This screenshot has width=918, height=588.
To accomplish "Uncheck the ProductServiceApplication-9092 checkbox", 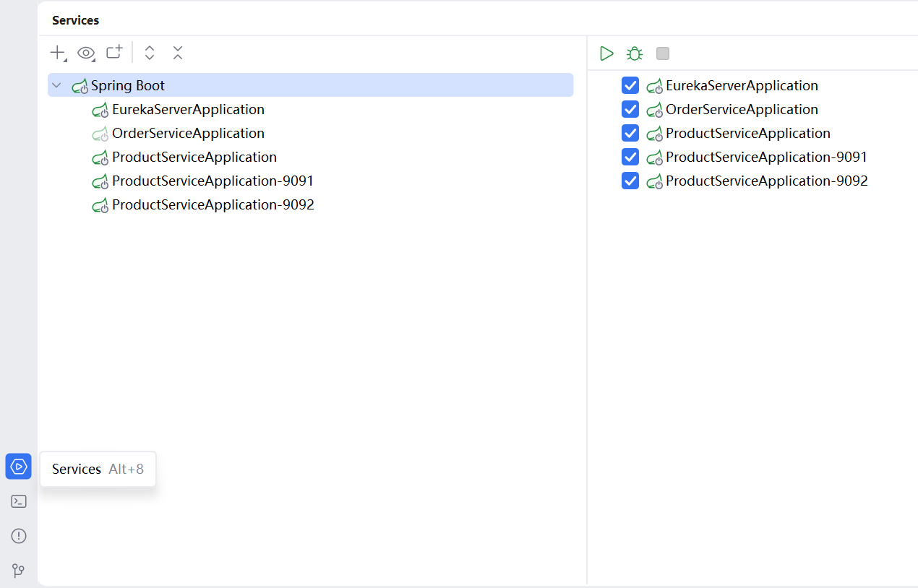I will [x=630, y=181].
